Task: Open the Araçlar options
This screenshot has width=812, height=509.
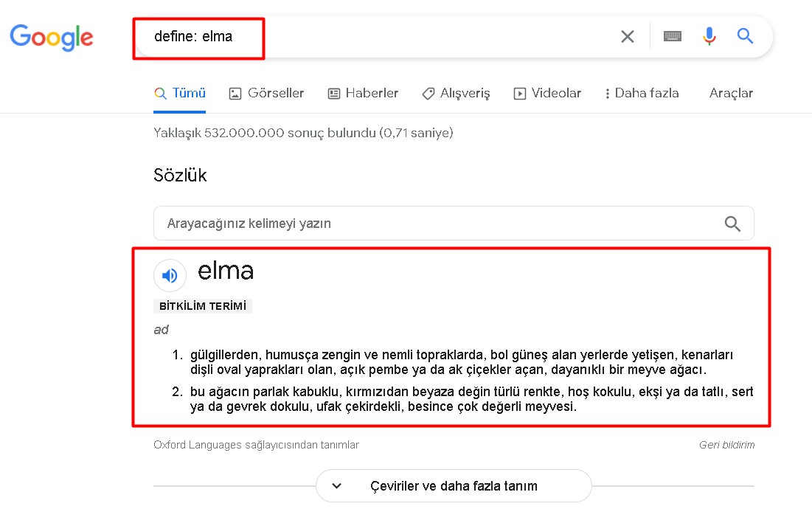Action: (731, 93)
